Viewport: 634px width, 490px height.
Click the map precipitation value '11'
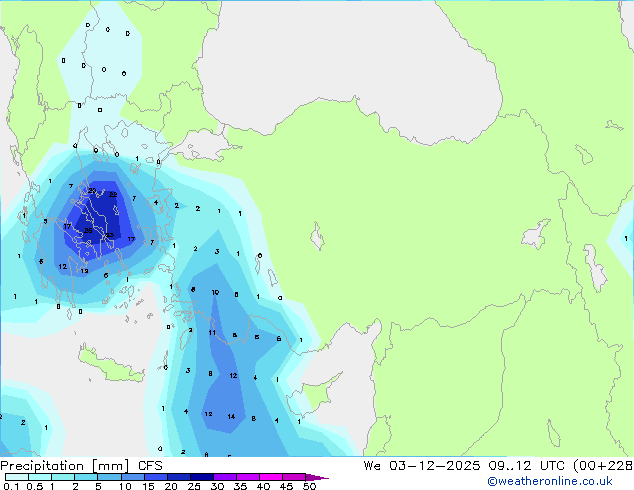click(x=212, y=332)
